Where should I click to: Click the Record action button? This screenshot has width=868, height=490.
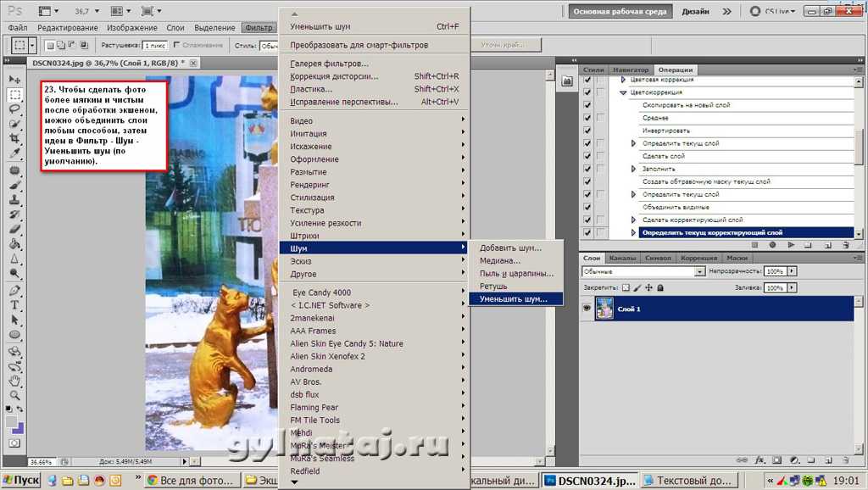point(771,245)
